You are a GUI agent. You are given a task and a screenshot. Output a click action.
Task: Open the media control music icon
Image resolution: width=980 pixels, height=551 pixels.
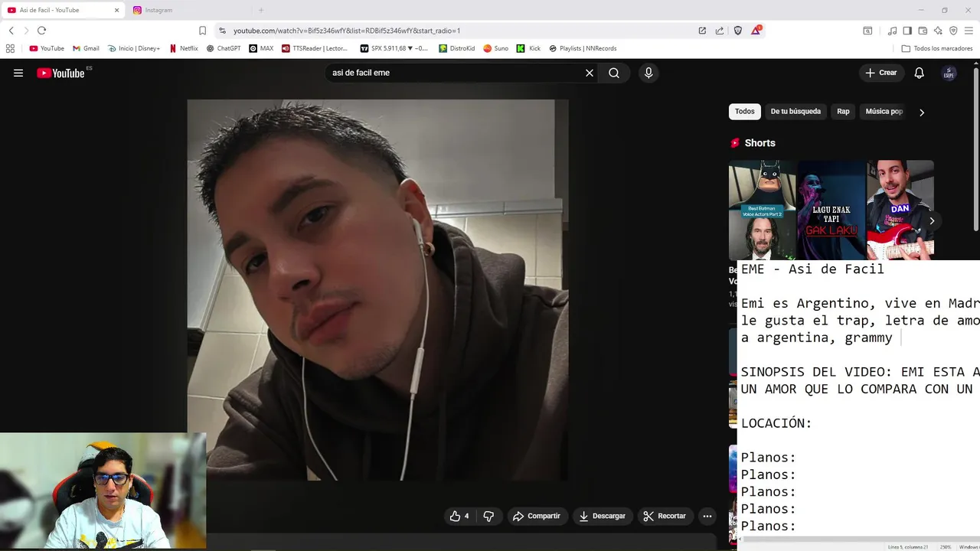(x=892, y=31)
